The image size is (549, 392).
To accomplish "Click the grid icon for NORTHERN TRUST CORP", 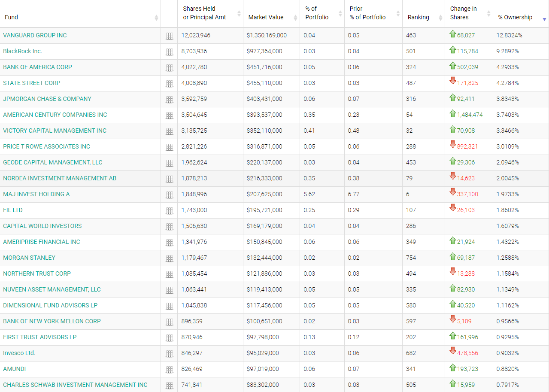I will (170, 274).
